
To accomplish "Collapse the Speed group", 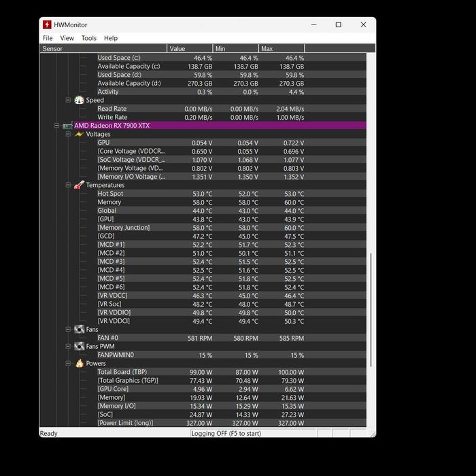I will (68, 100).
